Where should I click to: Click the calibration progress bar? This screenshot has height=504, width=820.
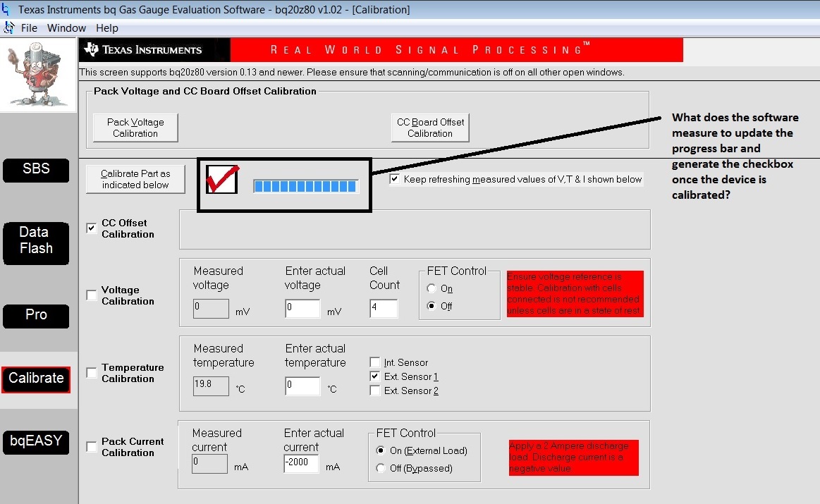tap(306, 186)
